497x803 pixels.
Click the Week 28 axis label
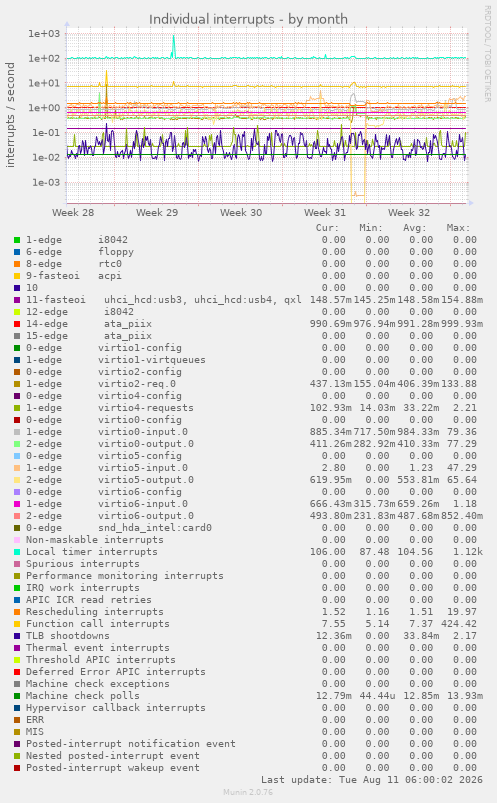point(73,213)
